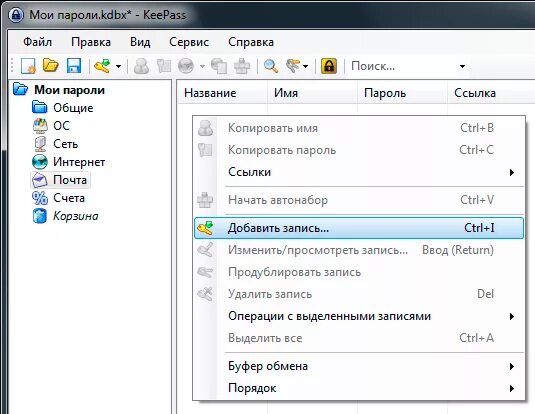Click the Open URL globe toolbar icon
Image resolution: width=535 pixels, height=414 pixels.
(186, 66)
